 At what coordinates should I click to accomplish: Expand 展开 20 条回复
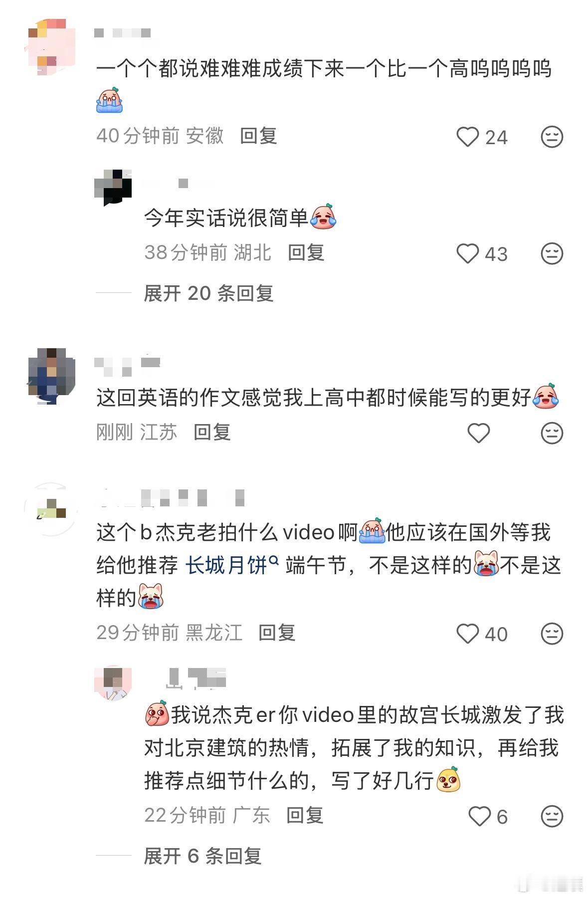tap(208, 293)
